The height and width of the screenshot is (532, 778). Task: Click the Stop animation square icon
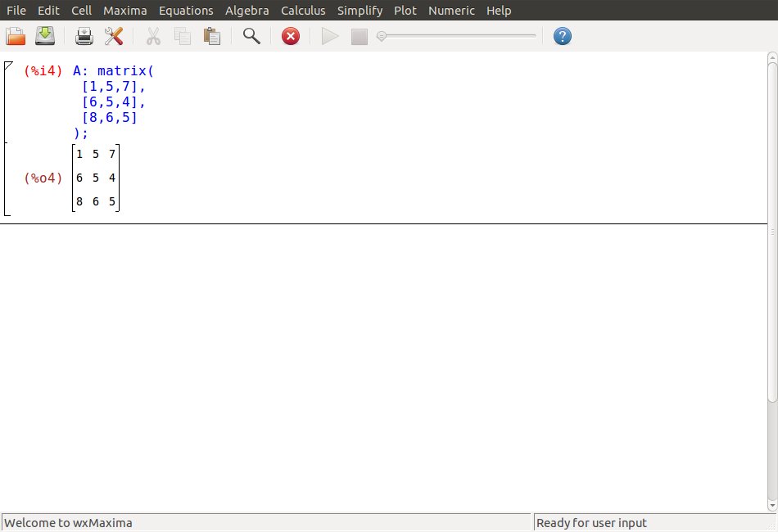(x=360, y=37)
